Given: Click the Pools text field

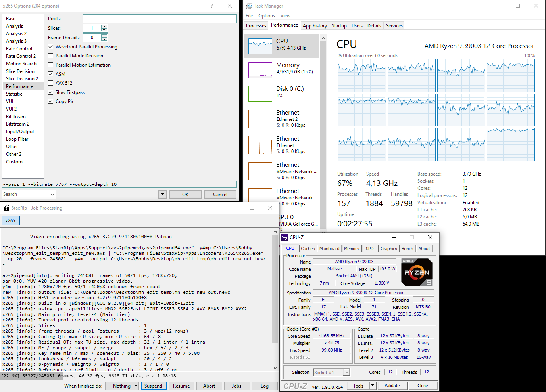Looking at the screenshot, I should click(160, 19).
